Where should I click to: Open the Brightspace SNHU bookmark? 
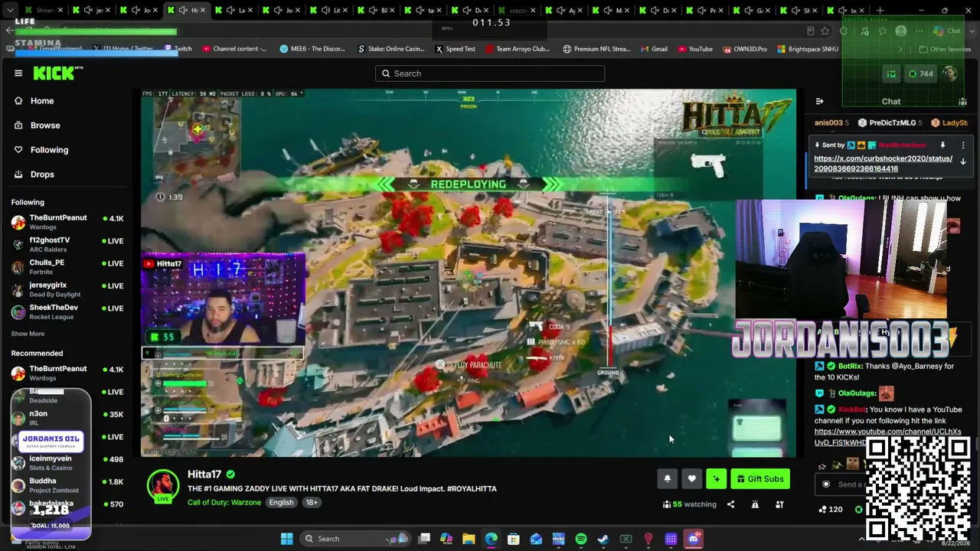tap(808, 49)
